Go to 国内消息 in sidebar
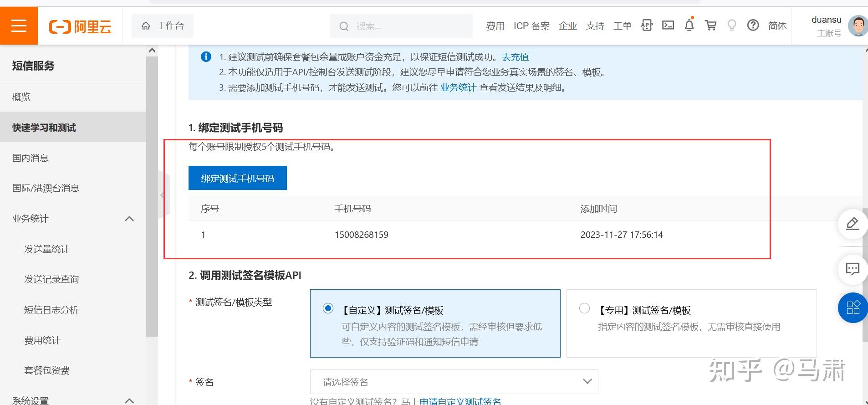This screenshot has width=868, height=405. click(x=31, y=158)
